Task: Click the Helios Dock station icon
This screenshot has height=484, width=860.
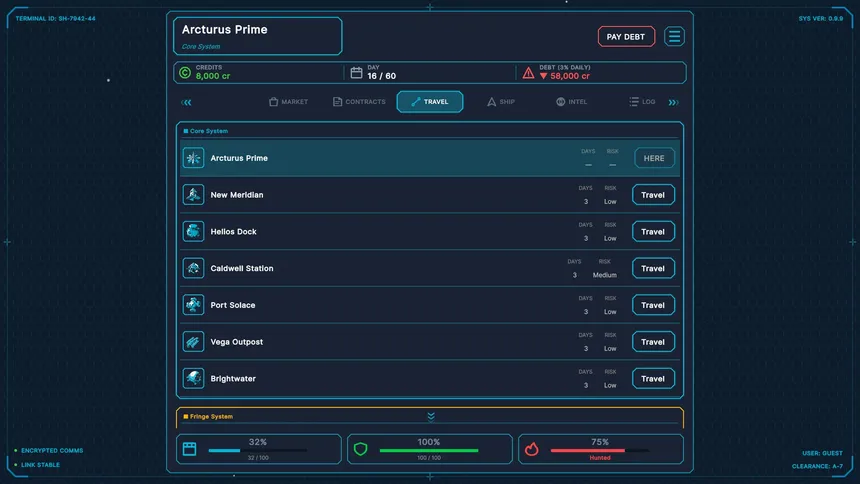Action: pos(193,232)
